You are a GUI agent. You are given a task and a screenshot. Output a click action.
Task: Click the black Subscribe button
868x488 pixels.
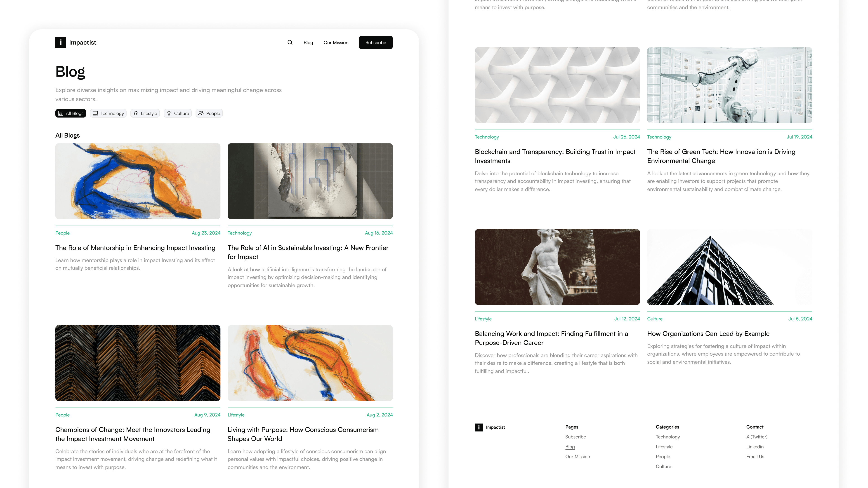pos(376,42)
